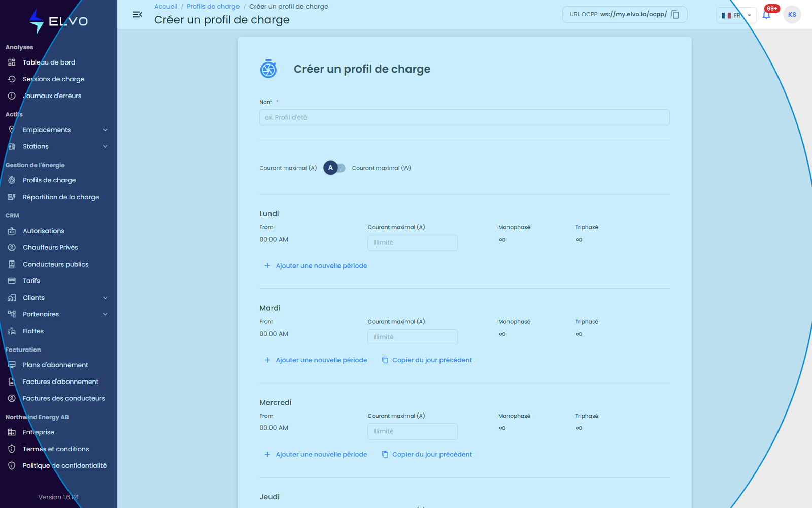Click the Entreprise building icon
This screenshot has height=508, width=812.
pos(12,432)
